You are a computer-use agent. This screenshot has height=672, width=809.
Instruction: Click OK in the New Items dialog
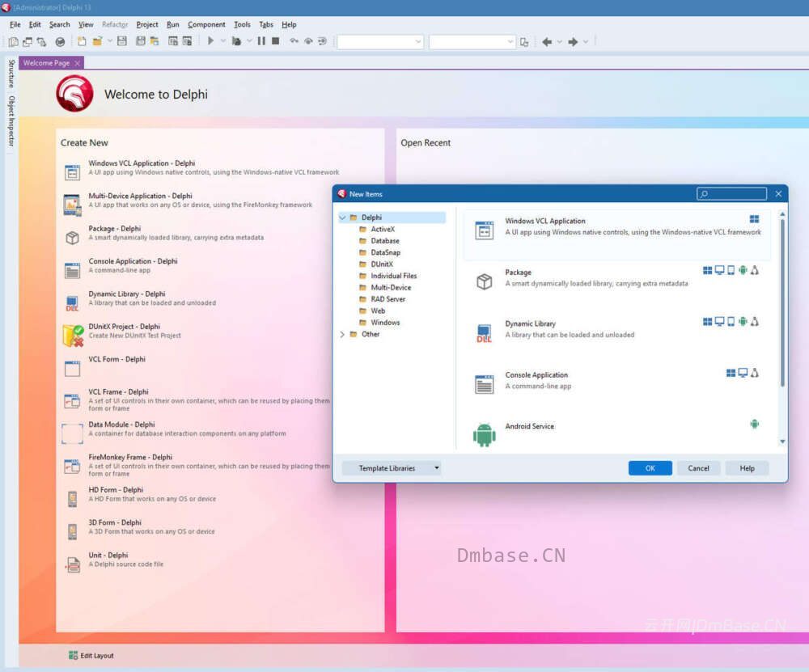tap(650, 467)
